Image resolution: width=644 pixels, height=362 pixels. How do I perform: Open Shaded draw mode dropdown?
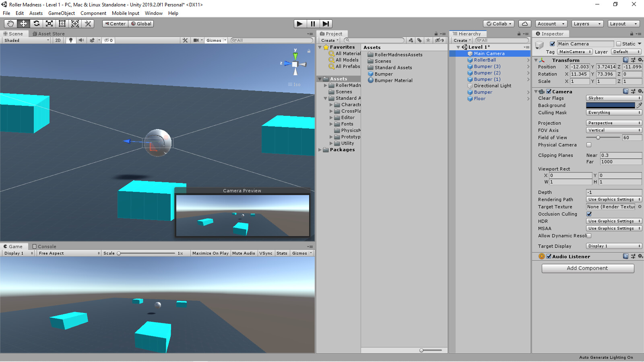click(x=27, y=40)
